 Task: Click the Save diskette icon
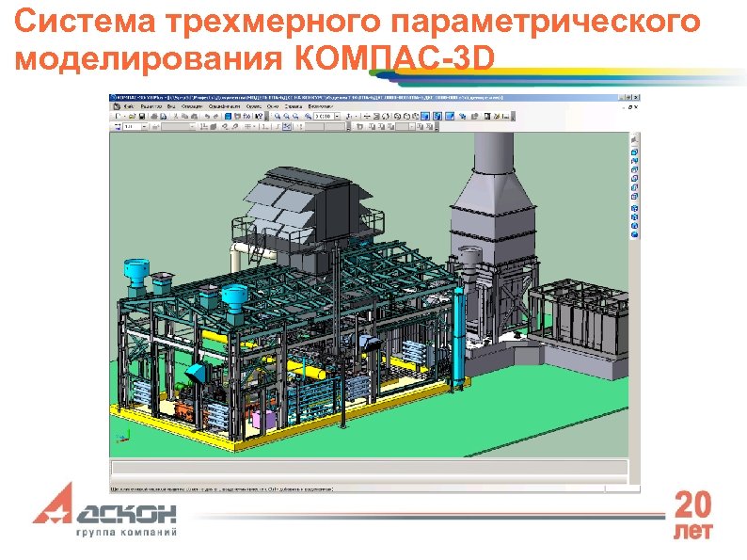coord(142,117)
